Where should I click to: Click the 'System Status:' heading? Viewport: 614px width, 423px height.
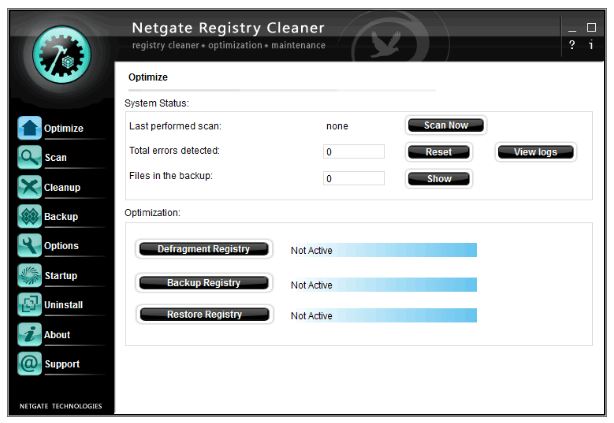(157, 103)
